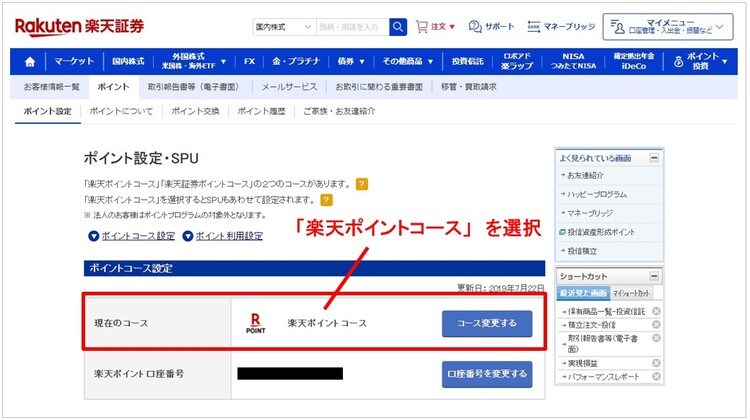Viewport: 750px width, 420px height.
Task: Switch to ポイント交換 tab
Action: (x=195, y=111)
